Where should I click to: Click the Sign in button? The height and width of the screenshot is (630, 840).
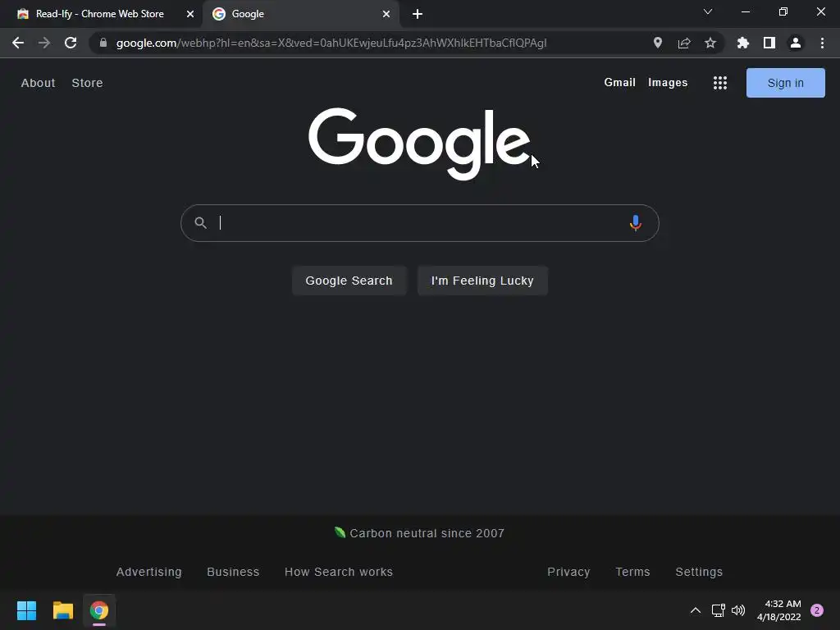tap(785, 83)
